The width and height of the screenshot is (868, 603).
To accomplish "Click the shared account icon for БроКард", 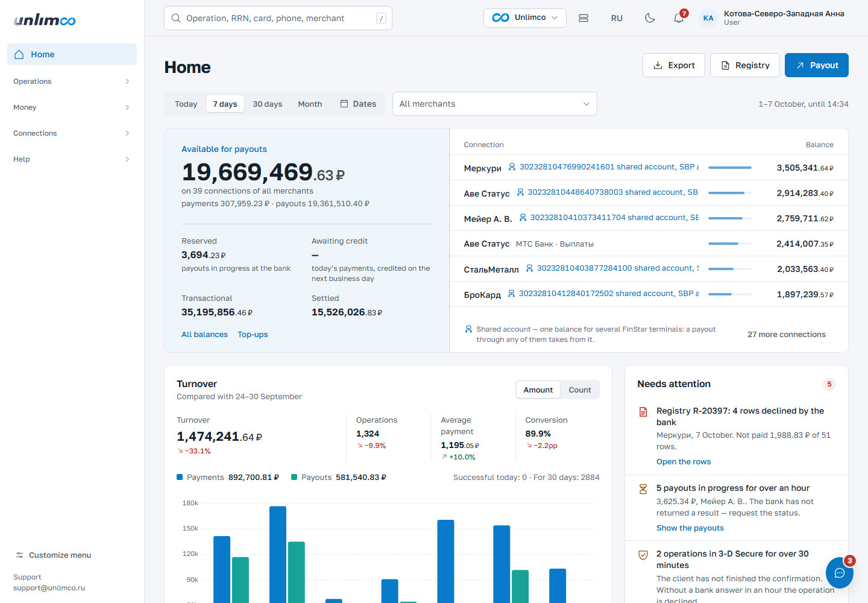I will point(511,294).
